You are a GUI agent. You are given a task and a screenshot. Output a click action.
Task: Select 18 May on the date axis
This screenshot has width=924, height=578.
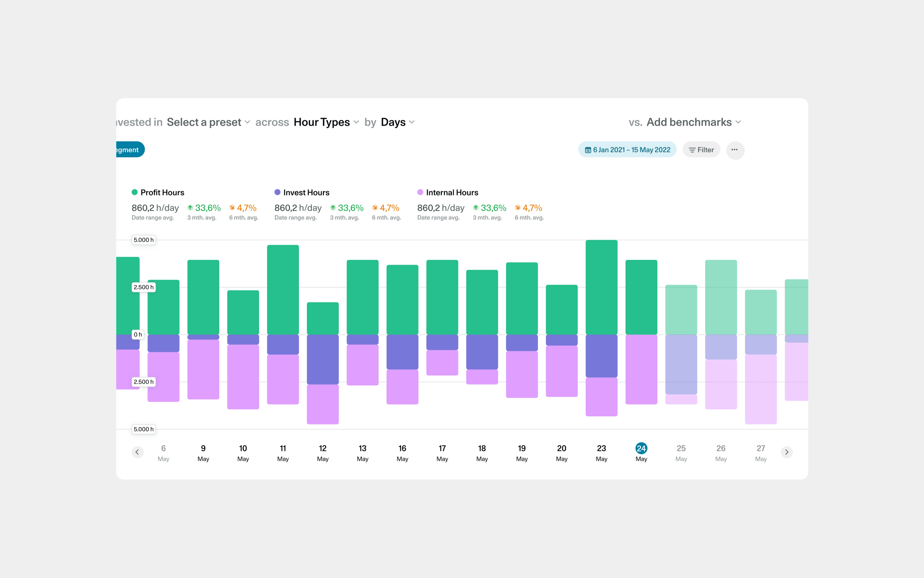point(482,453)
